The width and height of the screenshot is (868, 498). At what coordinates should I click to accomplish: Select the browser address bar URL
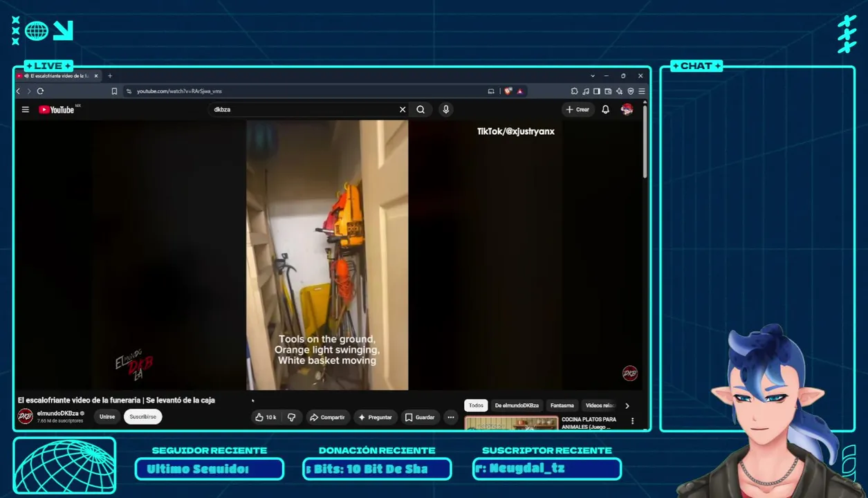point(179,91)
